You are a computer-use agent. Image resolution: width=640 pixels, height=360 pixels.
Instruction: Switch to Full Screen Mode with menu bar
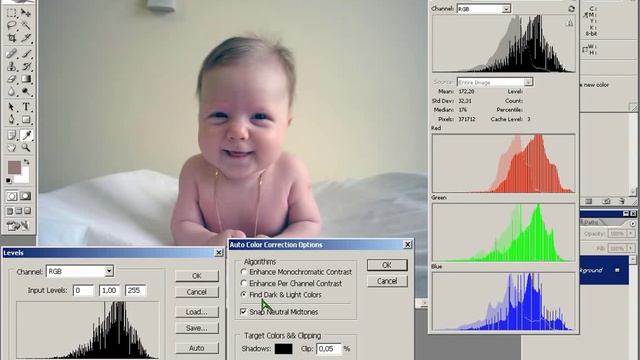pyautogui.click(x=19, y=211)
